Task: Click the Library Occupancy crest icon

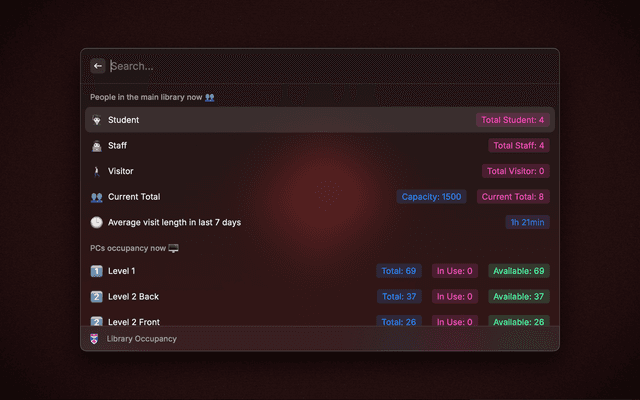Action: pyautogui.click(x=95, y=339)
